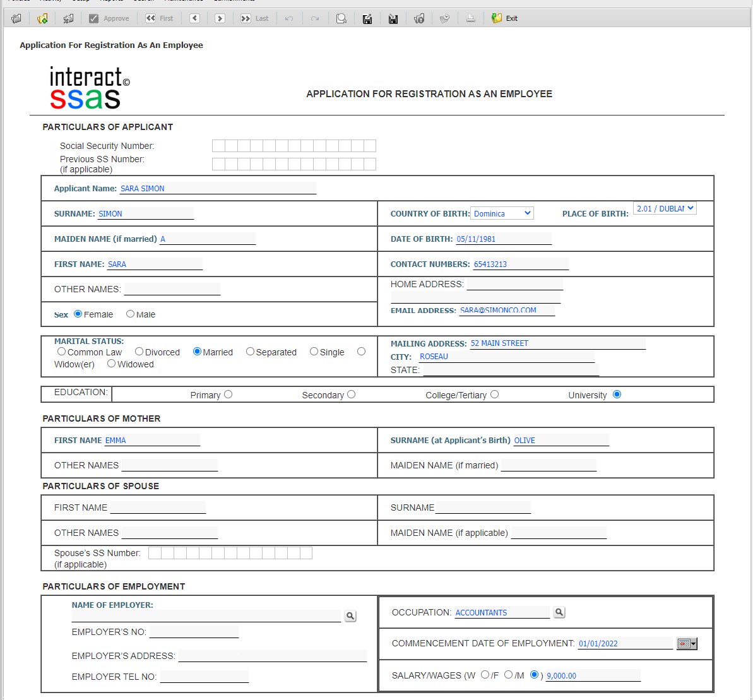The height and width of the screenshot is (700, 753).
Task: Click the Surname field SIMON
Action: pyautogui.click(x=146, y=213)
